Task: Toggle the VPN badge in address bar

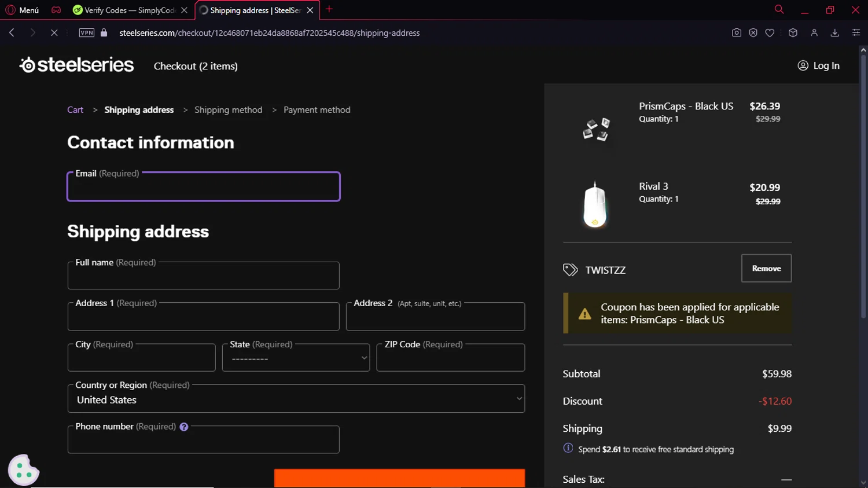Action: click(x=87, y=33)
